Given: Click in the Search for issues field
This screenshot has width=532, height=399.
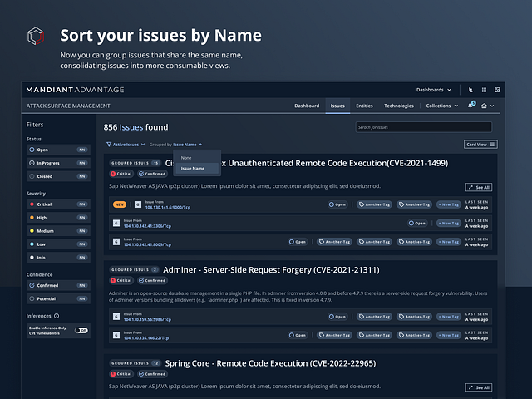Looking at the screenshot, I should coord(423,127).
